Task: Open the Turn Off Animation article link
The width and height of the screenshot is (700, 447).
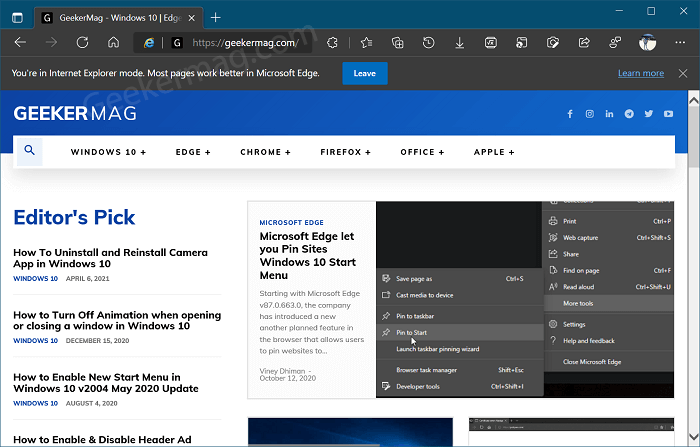Action: pyautogui.click(x=117, y=321)
